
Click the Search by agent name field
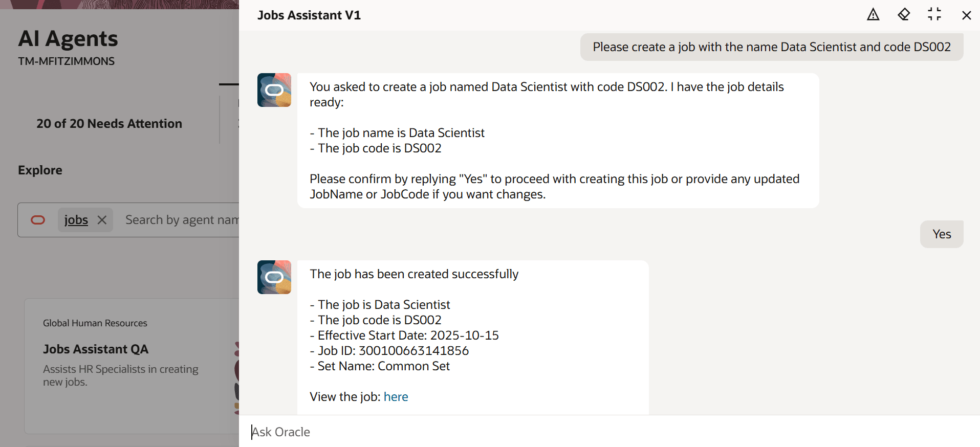179,219
